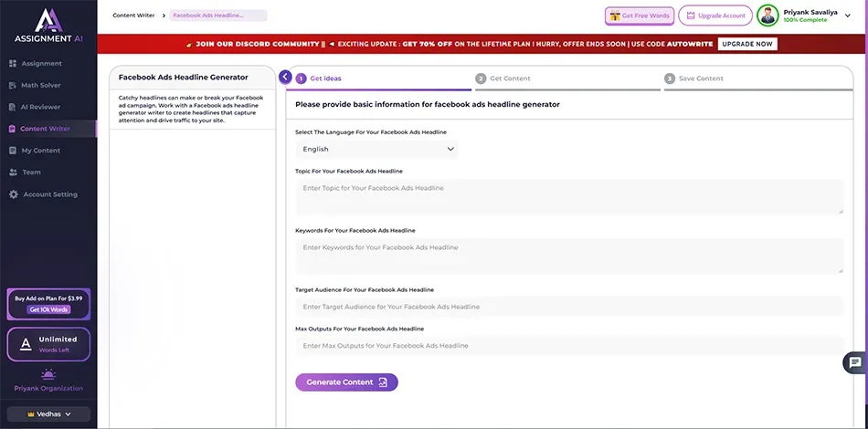Switch to the Get Content step tab
The width and height of the screenshot is (868, 429).
[x=508, y=78]
